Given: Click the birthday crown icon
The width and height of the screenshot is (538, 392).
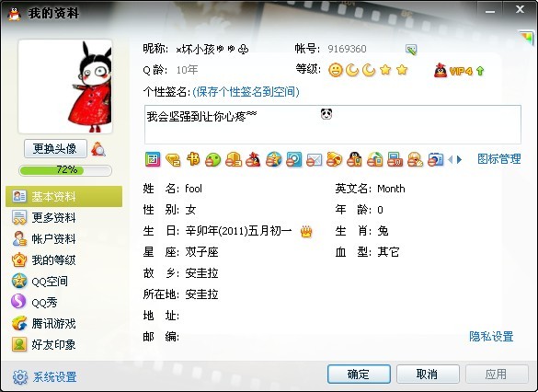Looking at the screenshot, I should tap(306, 232).
